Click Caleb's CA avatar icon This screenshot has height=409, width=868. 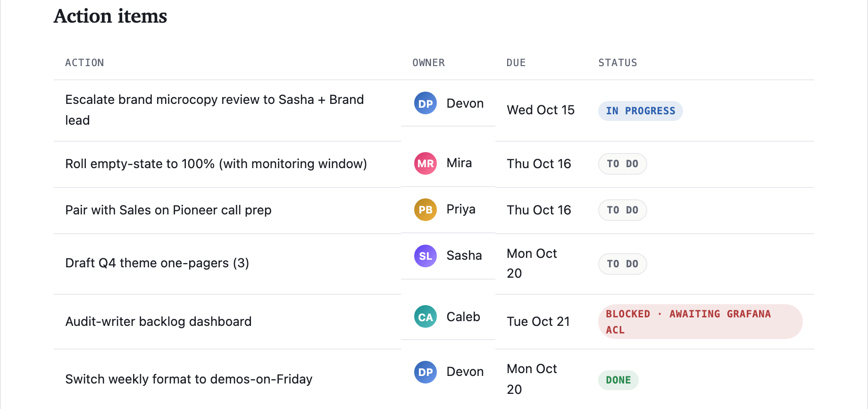[x=425, y=317]
